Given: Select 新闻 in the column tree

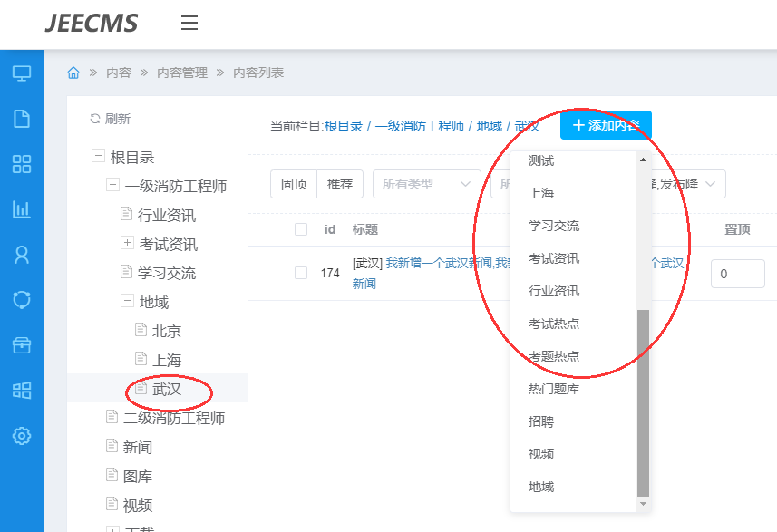Looking at the screenshot, I should point(137,448).
